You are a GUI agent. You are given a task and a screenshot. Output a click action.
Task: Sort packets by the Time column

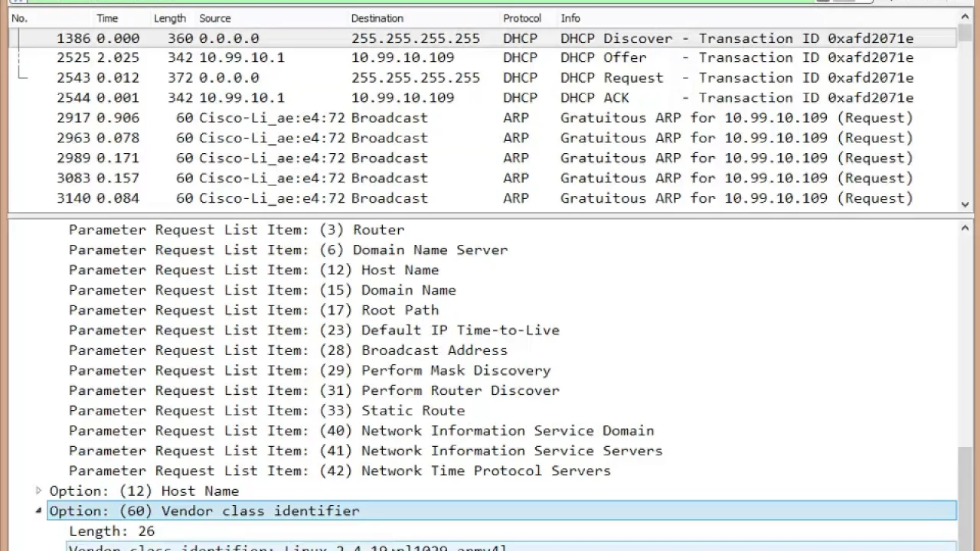[x=107, y=18]
